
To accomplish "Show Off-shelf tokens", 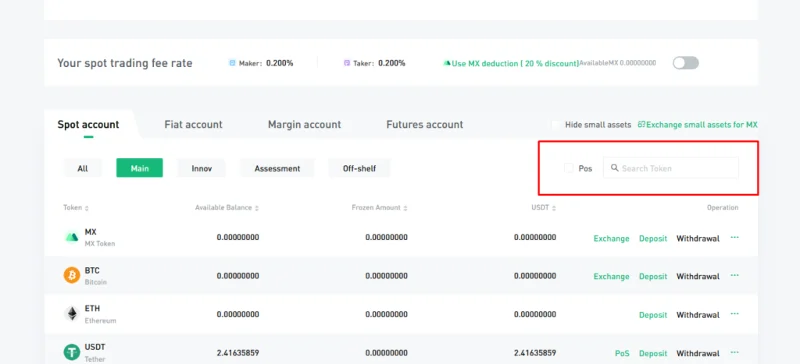I will [x=359, y=168].
